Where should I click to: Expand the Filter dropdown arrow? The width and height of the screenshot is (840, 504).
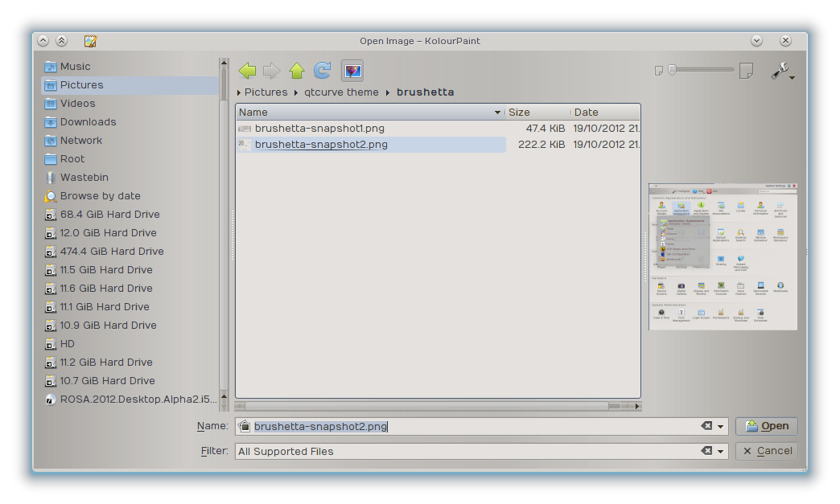[x=721, y=452]
